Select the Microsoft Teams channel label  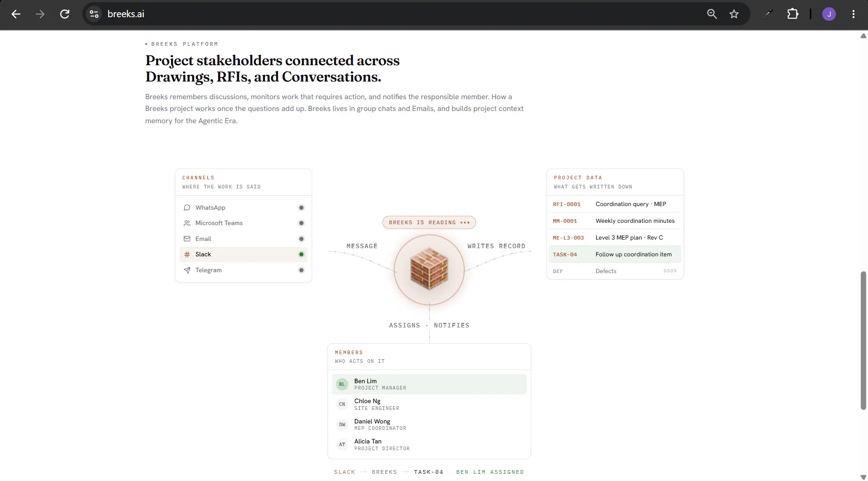(219, 223)
